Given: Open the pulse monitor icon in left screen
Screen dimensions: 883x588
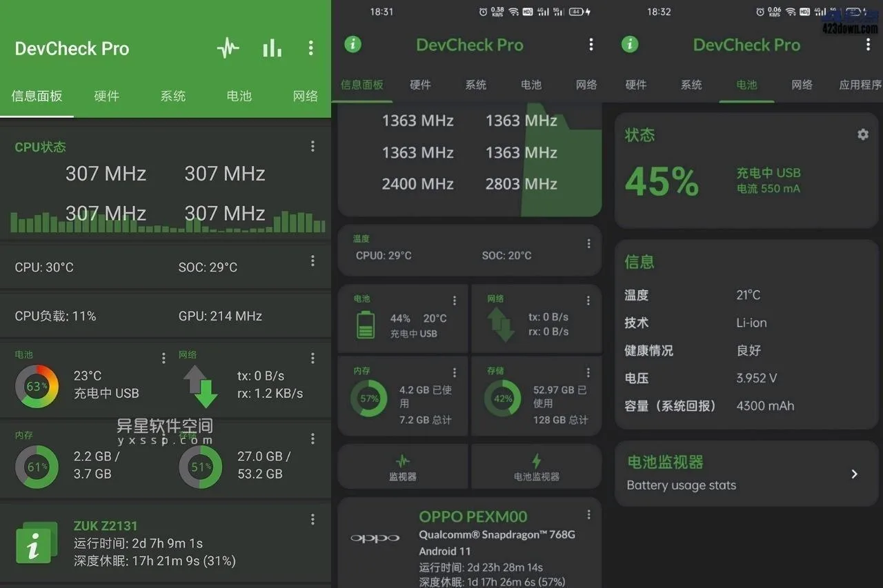Looking at the screenshot, I should coord(228,48).
